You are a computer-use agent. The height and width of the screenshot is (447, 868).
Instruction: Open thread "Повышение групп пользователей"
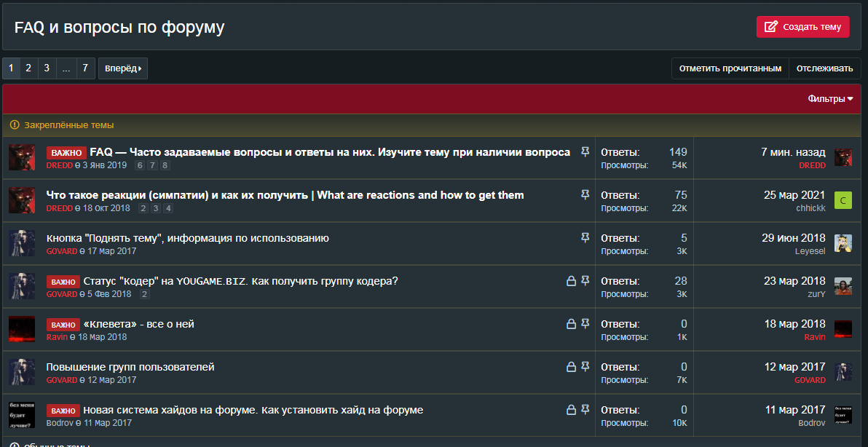130,367
